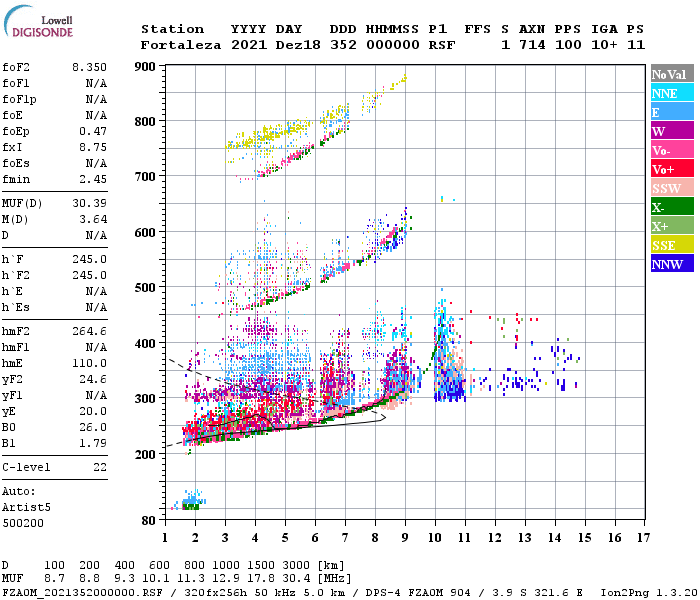Click the Artist5 auto-scaling label
This screenshot has height=600, width=700.
[26, 508]
